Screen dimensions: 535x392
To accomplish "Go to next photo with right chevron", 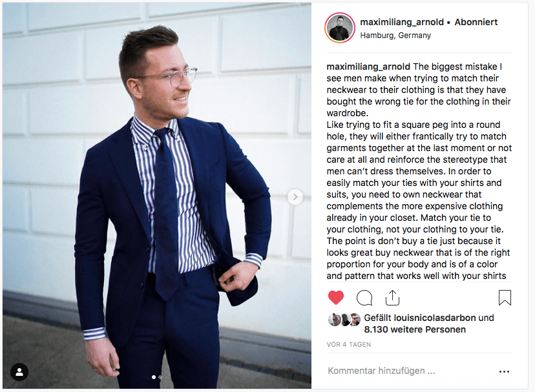I will tap(295, 197).
